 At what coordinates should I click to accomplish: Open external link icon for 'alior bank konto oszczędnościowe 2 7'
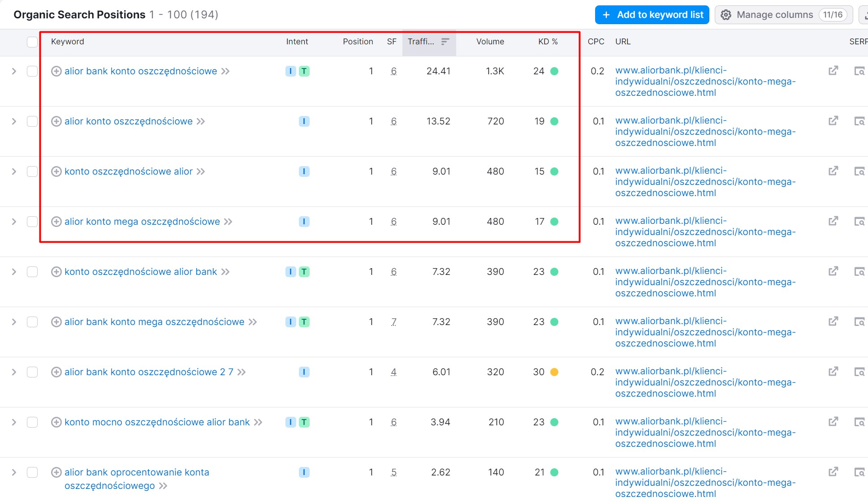click(x=833, y=372)
